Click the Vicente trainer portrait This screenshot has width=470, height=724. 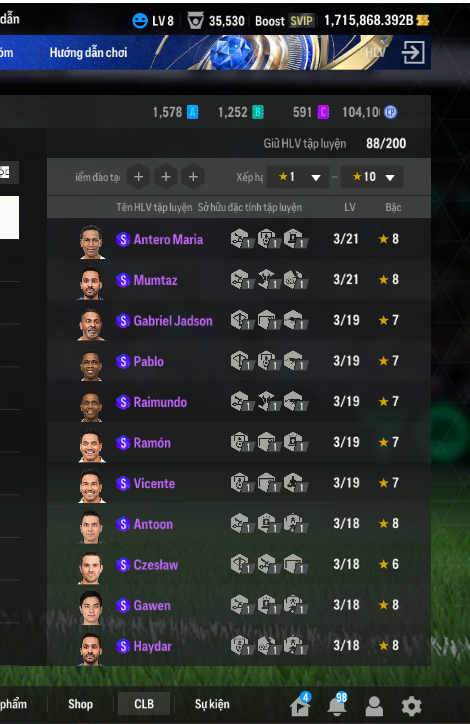[91, 485]
